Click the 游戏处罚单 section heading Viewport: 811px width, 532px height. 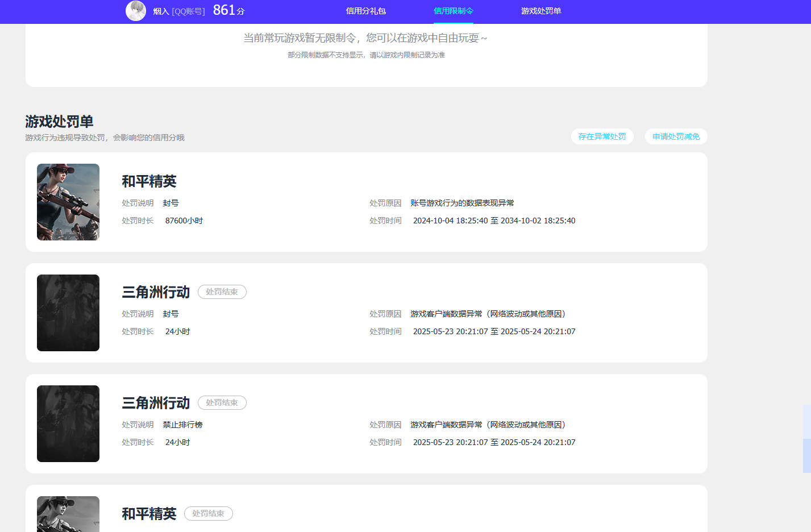[x=59, y=121]
